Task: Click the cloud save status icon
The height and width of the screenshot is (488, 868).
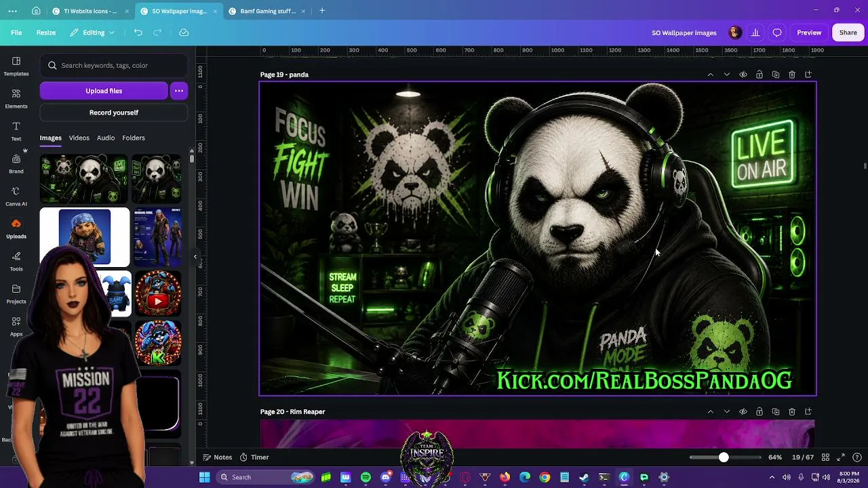Action: click(184, 33)
